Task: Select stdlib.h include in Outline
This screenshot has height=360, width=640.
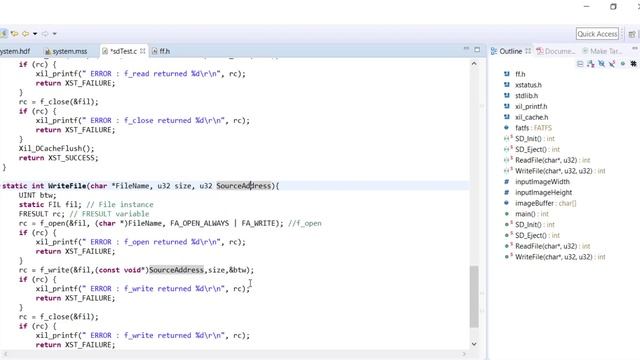Action: point(527,96)
